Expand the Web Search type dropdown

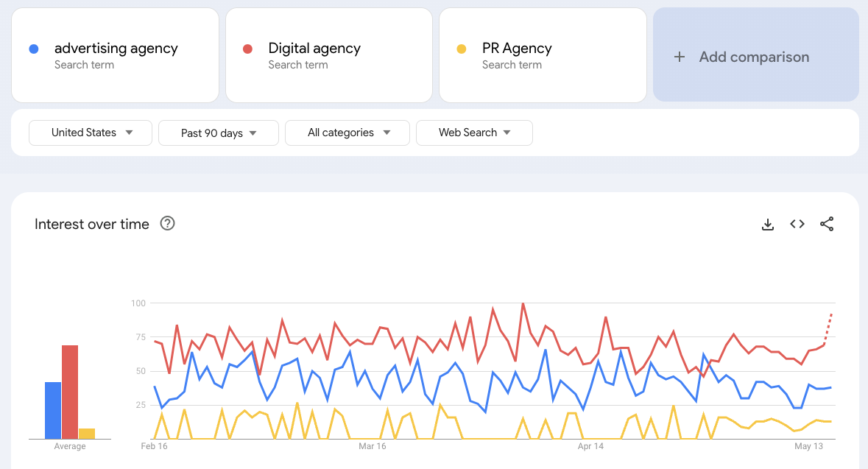pos(474,133)
